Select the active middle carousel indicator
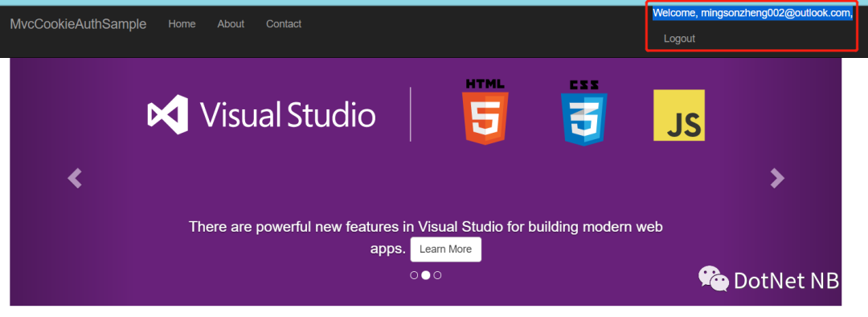 (426, 275)
